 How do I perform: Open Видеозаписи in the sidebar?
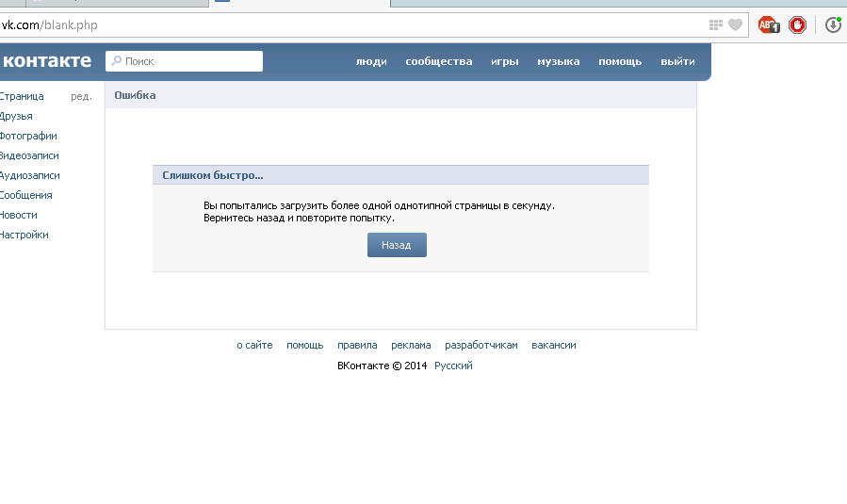(x=29, y=155)
